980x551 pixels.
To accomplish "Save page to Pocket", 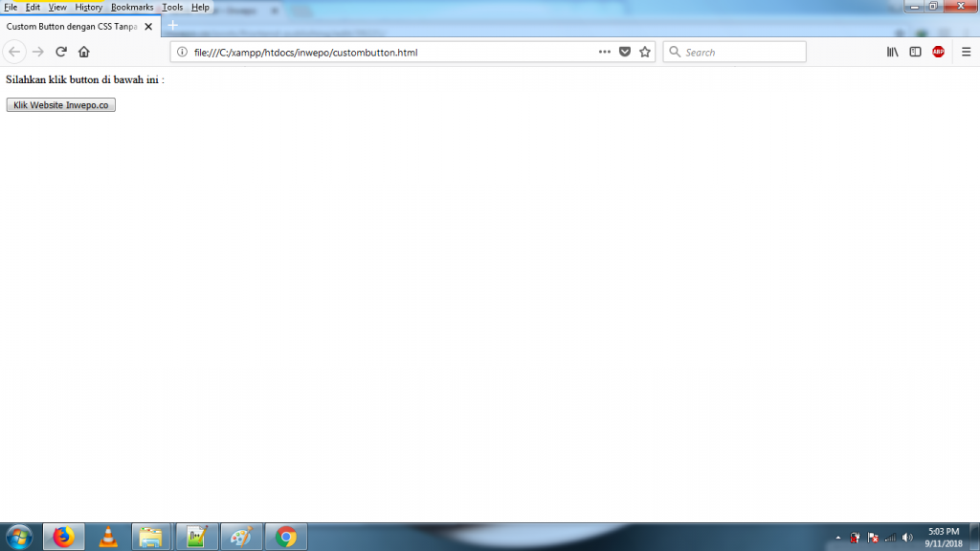I will click(624, 52).
